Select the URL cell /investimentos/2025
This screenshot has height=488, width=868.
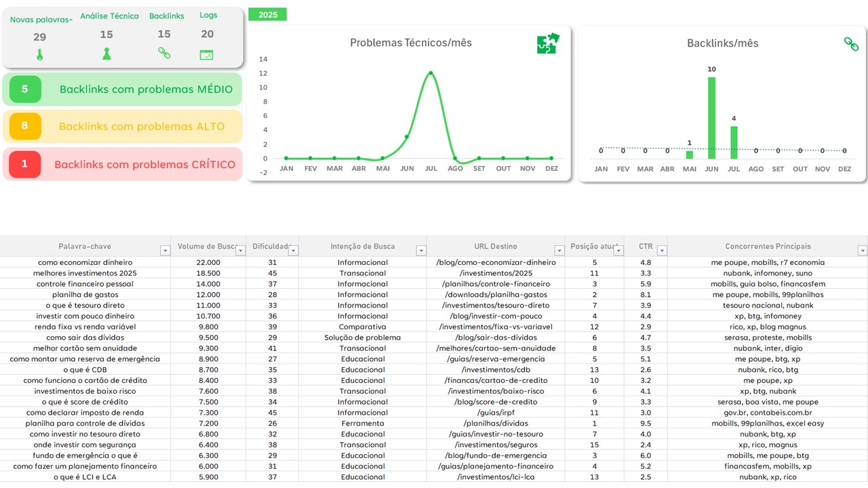(496, 273)
